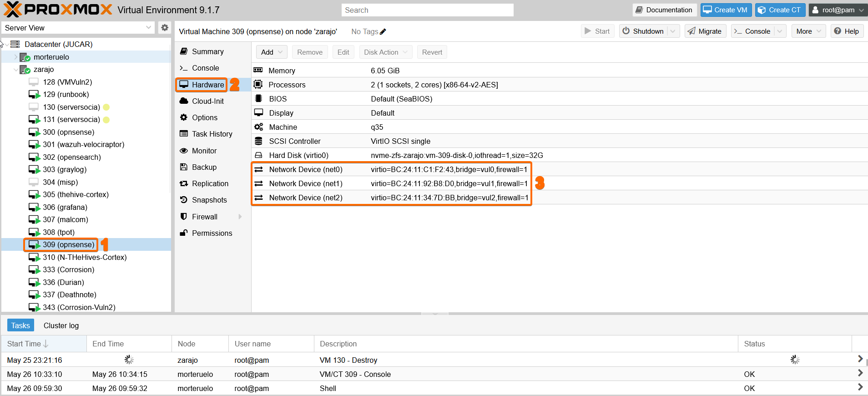The width and height of the screenshot is (868, 396).
Task: Click the yellow tag dot on VM 130
Action: pyautogui.click(x=106, y=107)
